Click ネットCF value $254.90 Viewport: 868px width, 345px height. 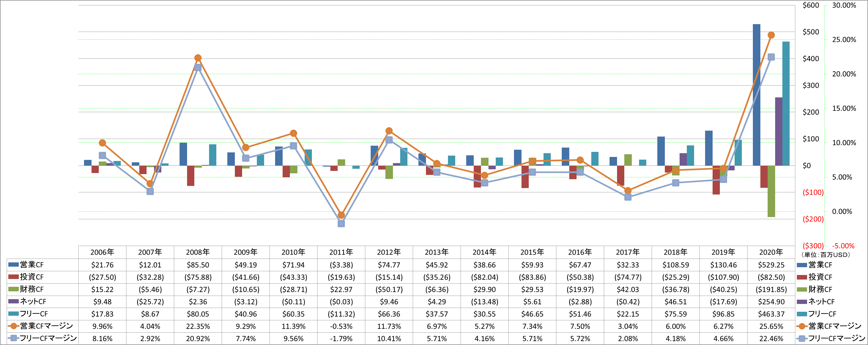click(771, 302)
